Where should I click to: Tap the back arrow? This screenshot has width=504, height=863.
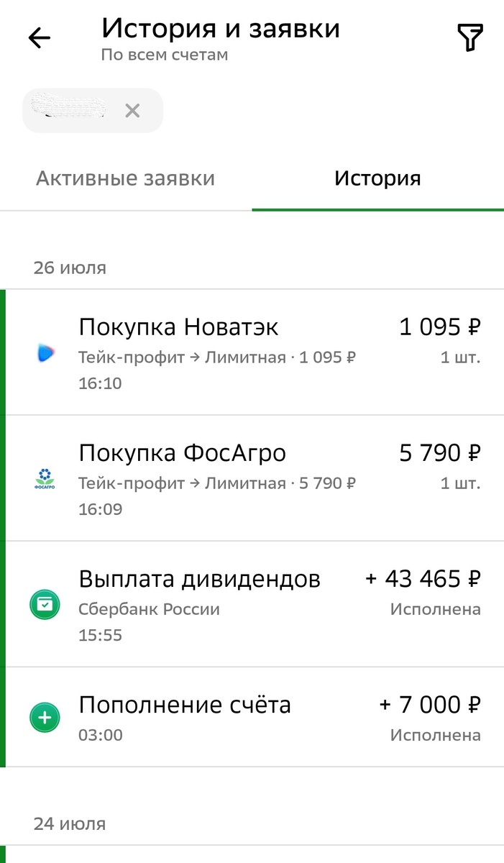point(38,37)
